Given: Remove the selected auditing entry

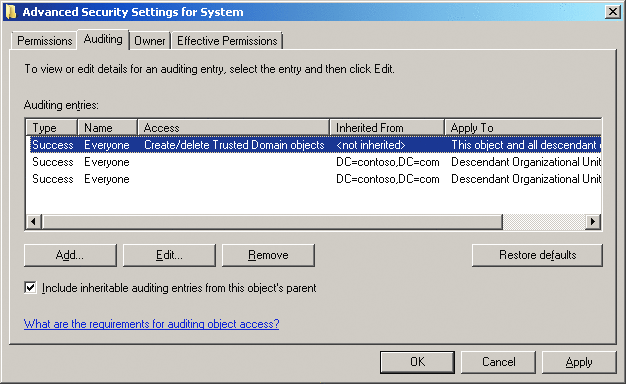Looking at the screenshot, I should point(268,255).
